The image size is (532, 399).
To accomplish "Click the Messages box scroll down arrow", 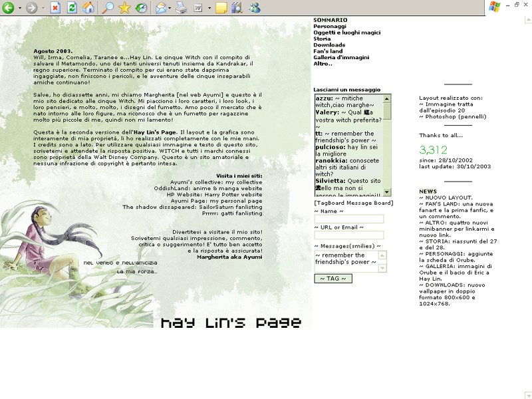I will 382,268.
